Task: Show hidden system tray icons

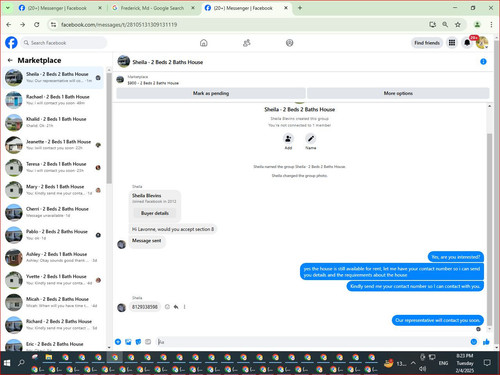Action: [x=413, y=363]
